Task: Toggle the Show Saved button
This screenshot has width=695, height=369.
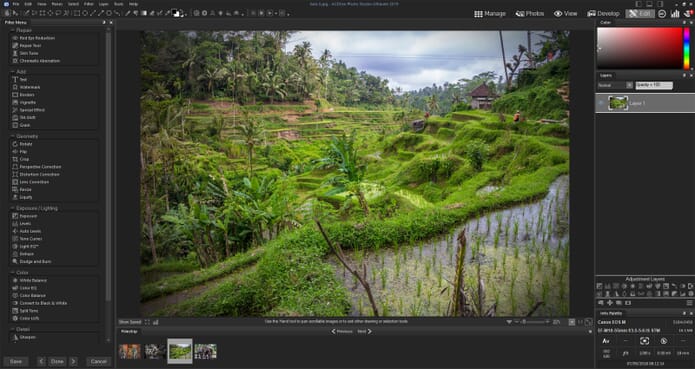Action: pyautogui.click(x=129, y=322)
